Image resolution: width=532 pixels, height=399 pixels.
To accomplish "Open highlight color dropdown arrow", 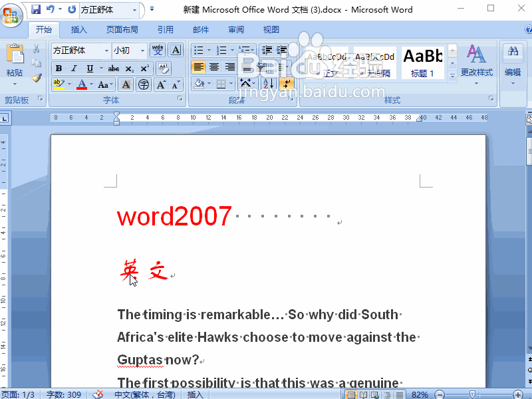I will click(x=70, y=84).
